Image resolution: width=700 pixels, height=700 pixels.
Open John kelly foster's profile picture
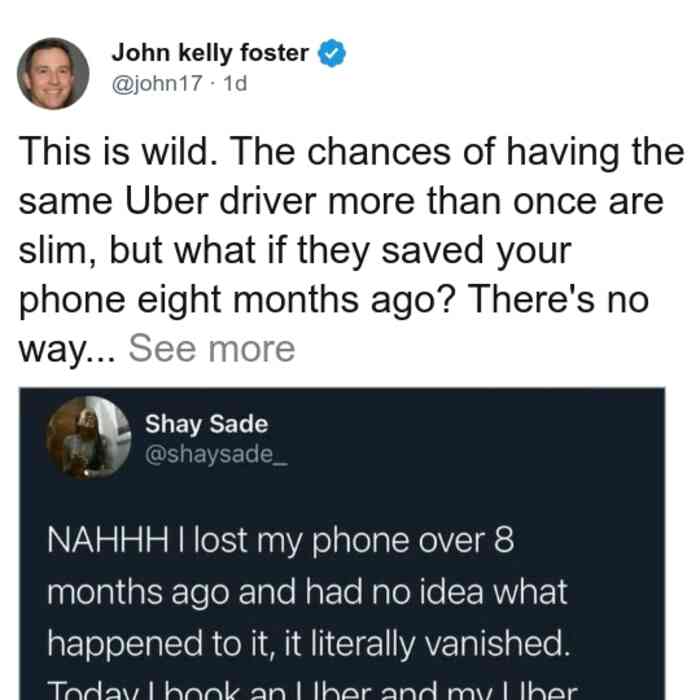pos(53,74)
